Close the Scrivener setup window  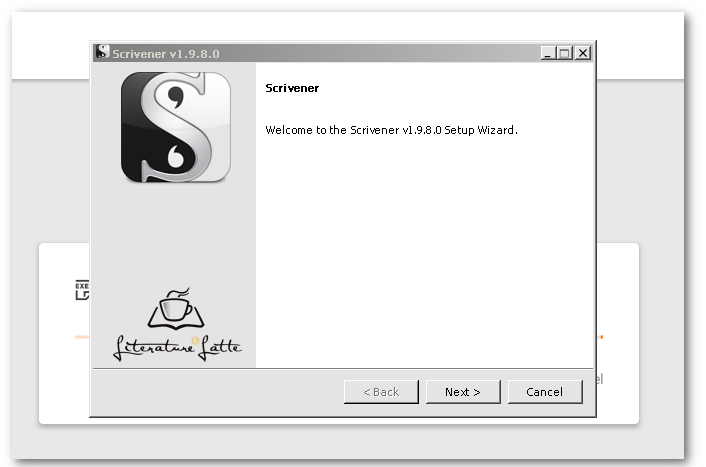[x=583, y=53]
